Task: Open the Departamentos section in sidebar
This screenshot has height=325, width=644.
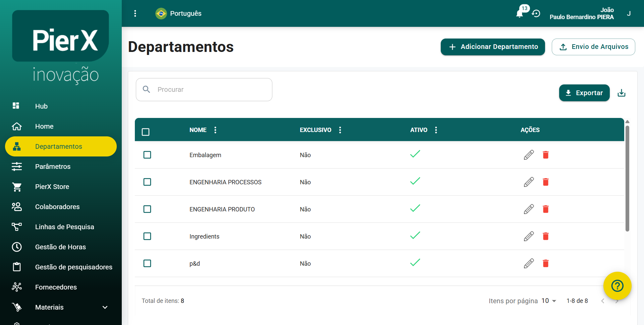Action: (58, 146)
